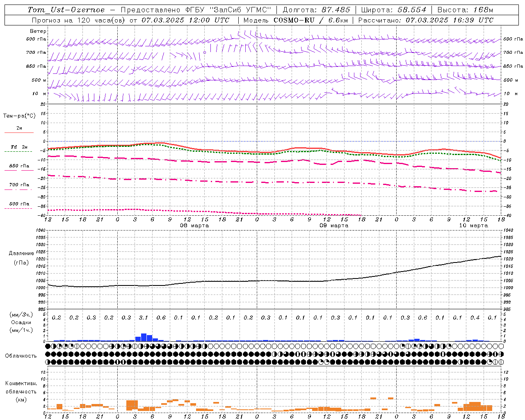Screen dimensions: 525x420
Task: Click the tallest blue precipitation bar
Action: tap(144, 337)
